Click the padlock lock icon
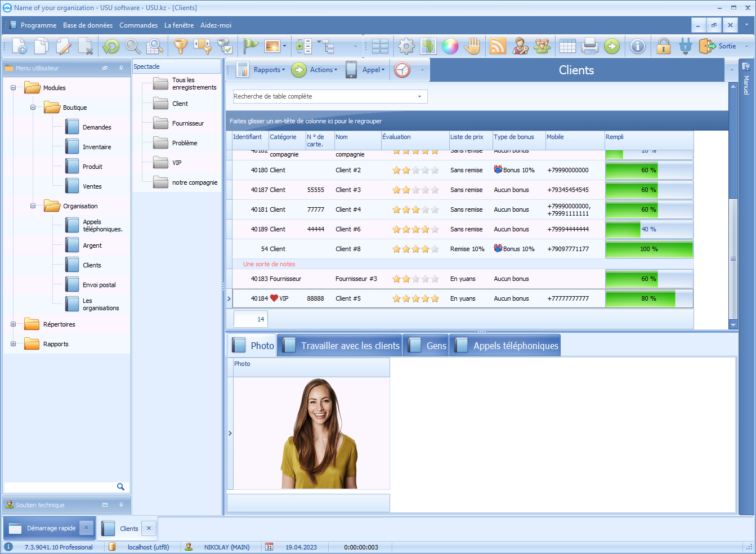 tap(664, 46)
